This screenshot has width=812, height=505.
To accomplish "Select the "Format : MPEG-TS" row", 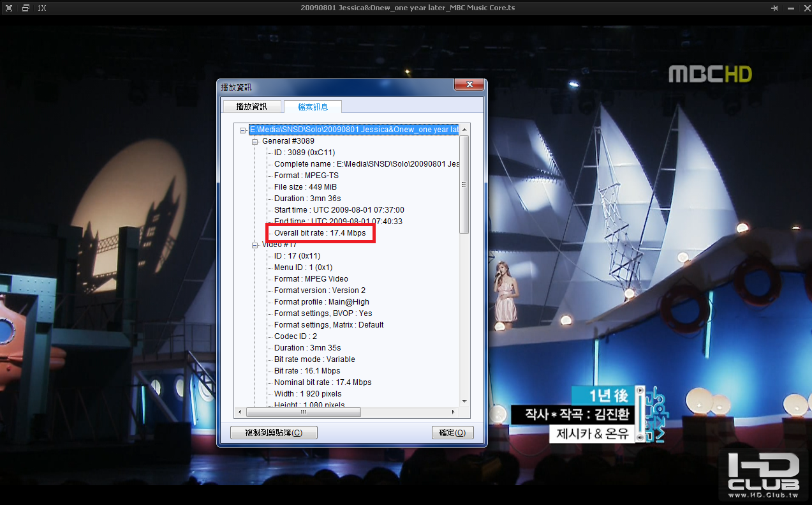I will tap(306, 176).
